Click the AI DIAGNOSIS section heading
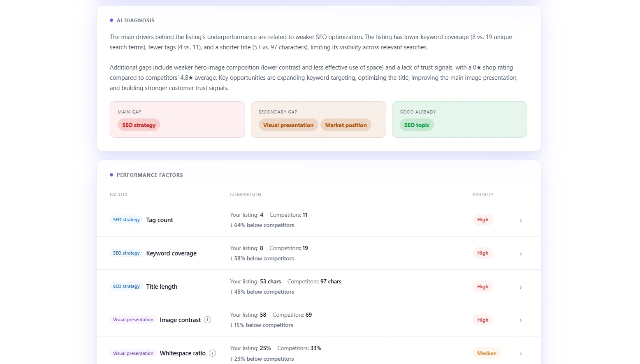640x364 pixels. [135, 20]
